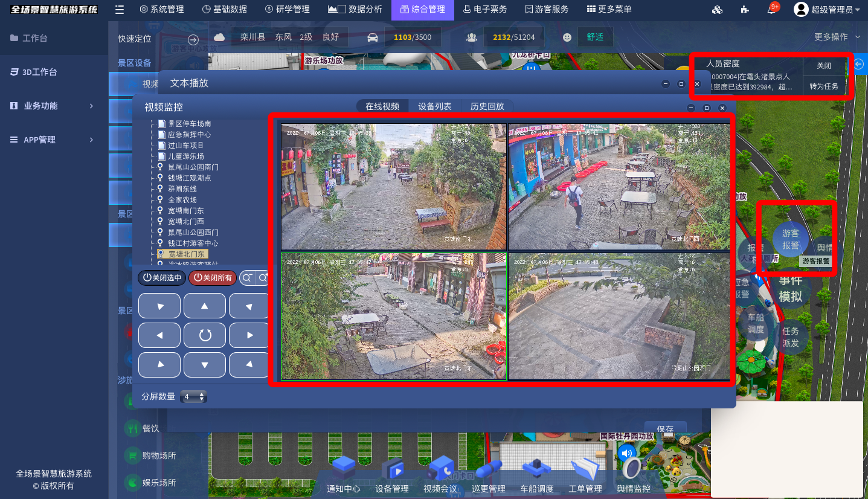Click the 关闭所有 button
This screenshot has width=868, height=499.
[213, 278]
